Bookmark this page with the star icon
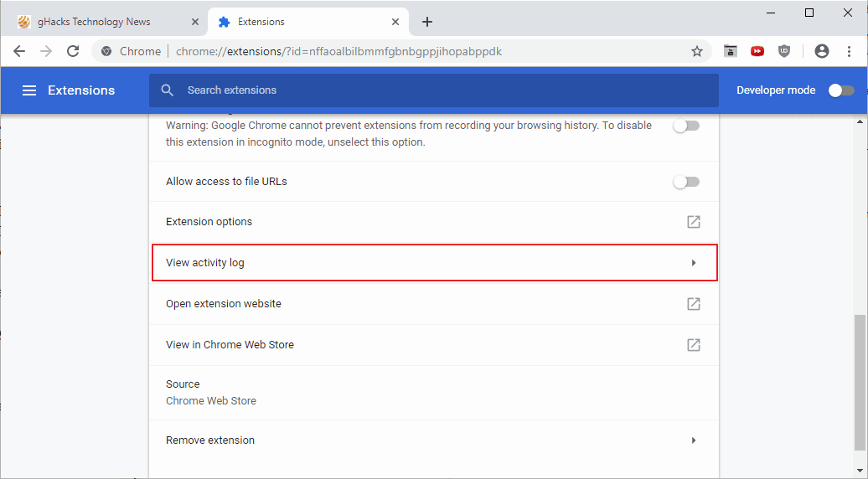This screenshot has height=479, width=868. [697, 51]
